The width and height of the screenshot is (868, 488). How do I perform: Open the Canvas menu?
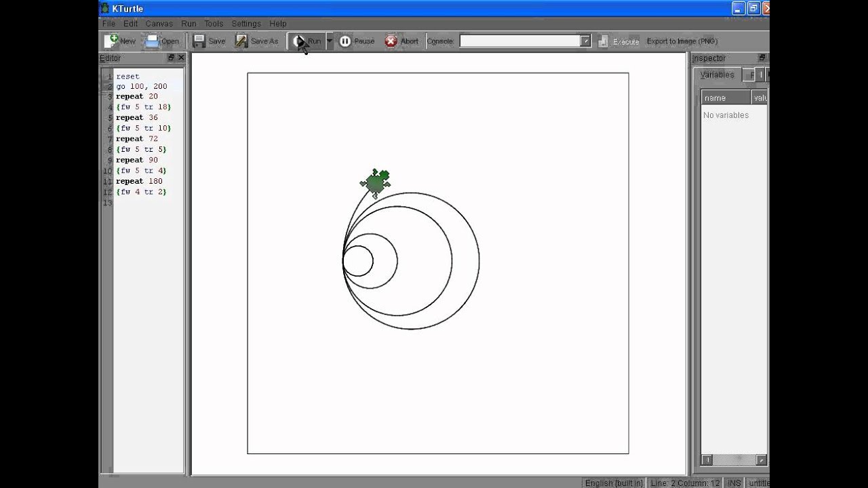[159, 24]
